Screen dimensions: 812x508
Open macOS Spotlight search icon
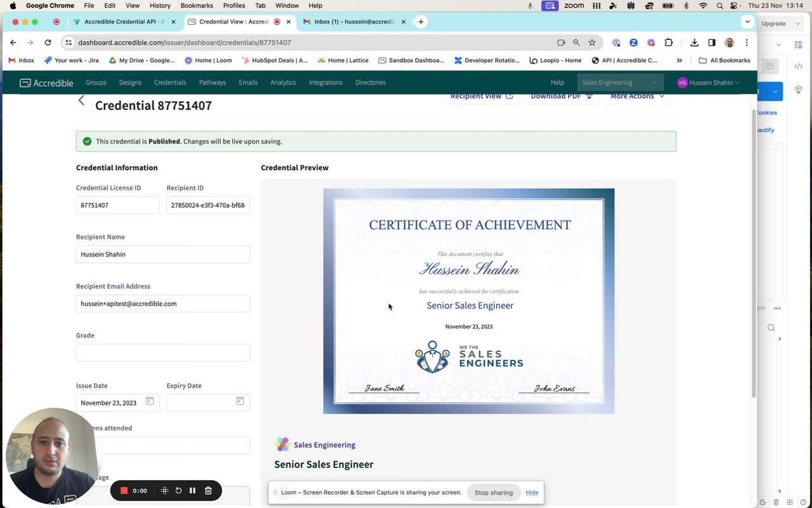tap(719, 6)
